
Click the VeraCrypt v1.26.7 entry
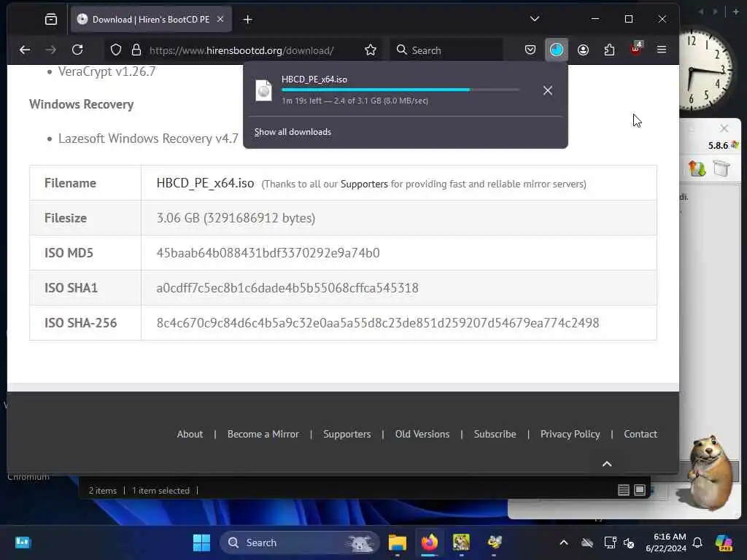(107, 71)
